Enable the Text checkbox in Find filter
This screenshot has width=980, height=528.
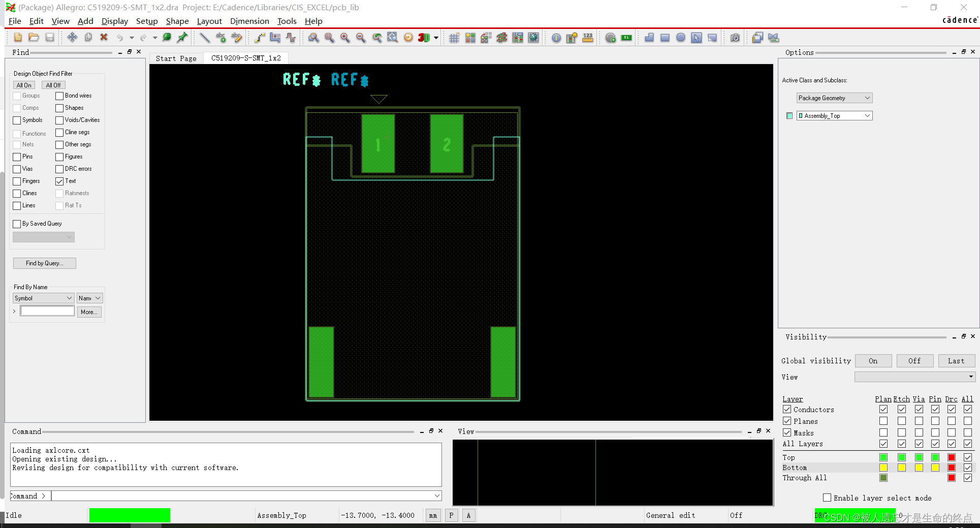click(59, 181)
